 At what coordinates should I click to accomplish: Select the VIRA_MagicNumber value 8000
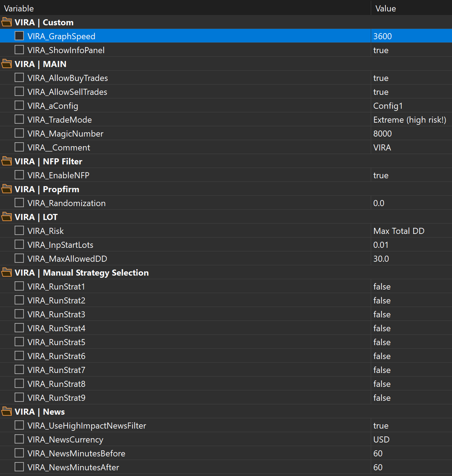pos(383,134)
